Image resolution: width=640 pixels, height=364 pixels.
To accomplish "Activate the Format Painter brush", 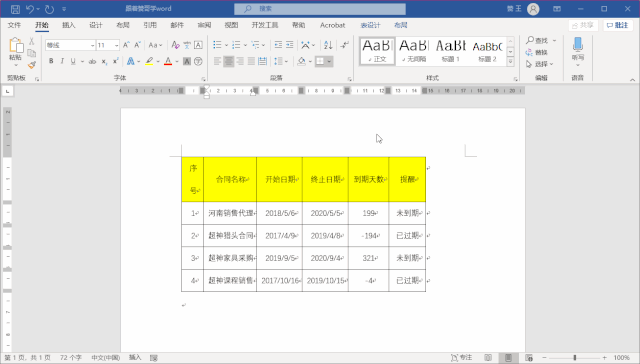I will (x=32, y=65).
